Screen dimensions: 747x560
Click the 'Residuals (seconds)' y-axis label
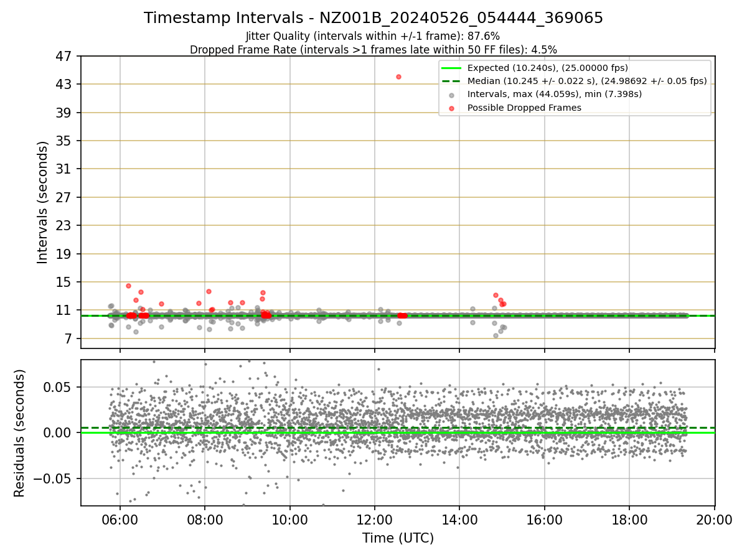click(20, 433)
